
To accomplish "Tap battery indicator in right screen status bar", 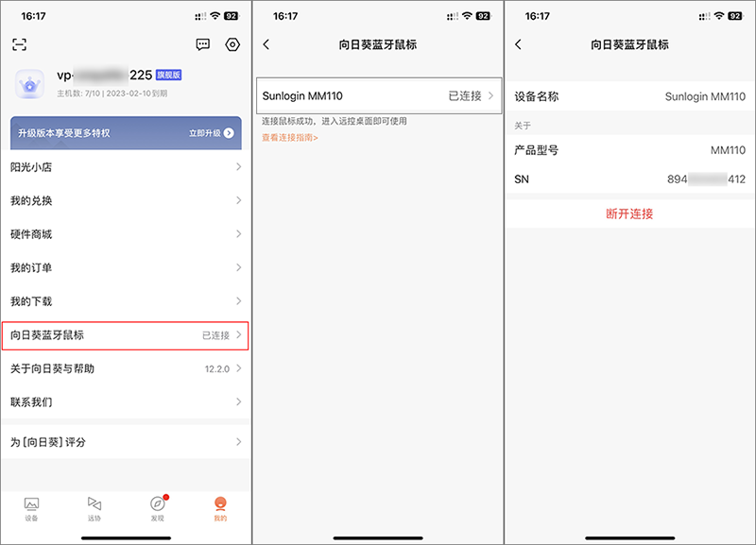I will point(735,16).
